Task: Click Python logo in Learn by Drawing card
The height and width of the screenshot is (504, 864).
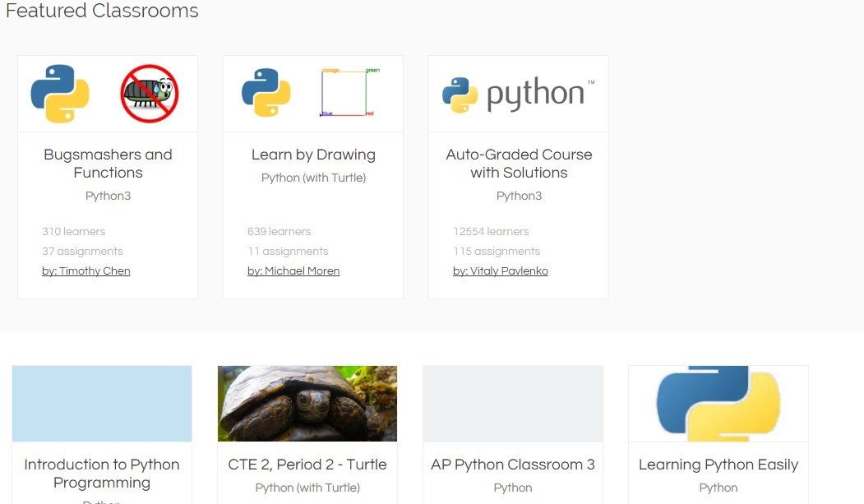Action: tap(266, 93)
